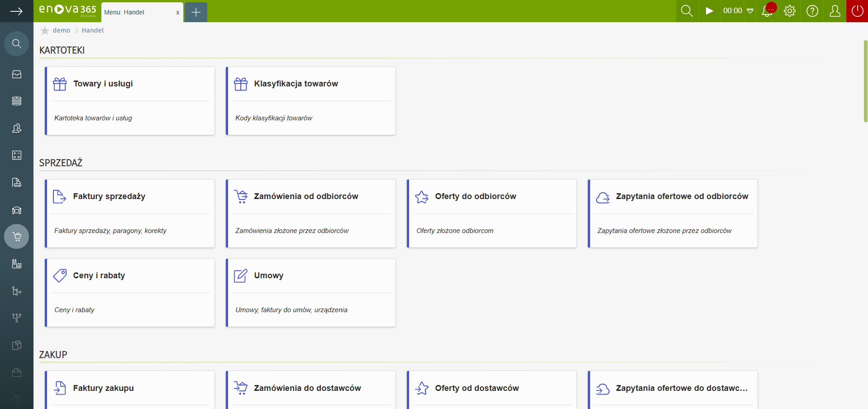Viewport: 868px width, 409px height.
Task: Click the shopping cart Handel sidebar icon
Action: pyautogui.click(x=17, y=236)
